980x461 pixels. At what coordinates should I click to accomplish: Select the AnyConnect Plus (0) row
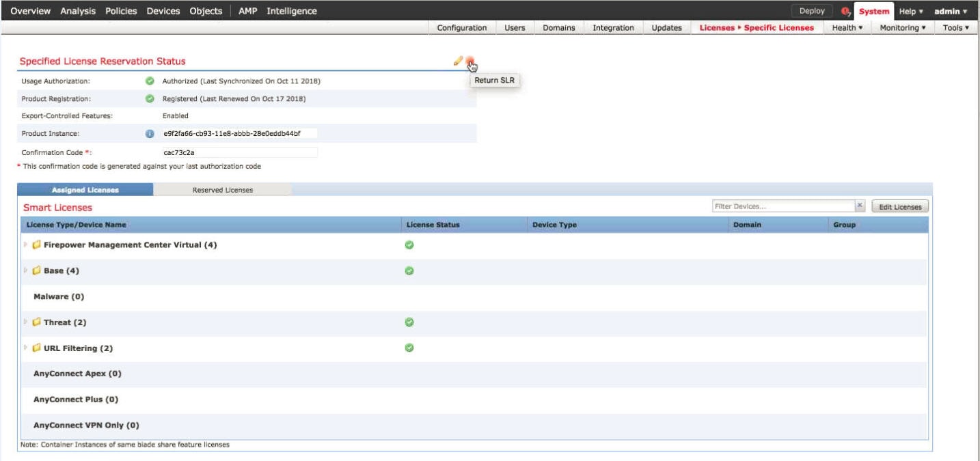pos(474,400)
